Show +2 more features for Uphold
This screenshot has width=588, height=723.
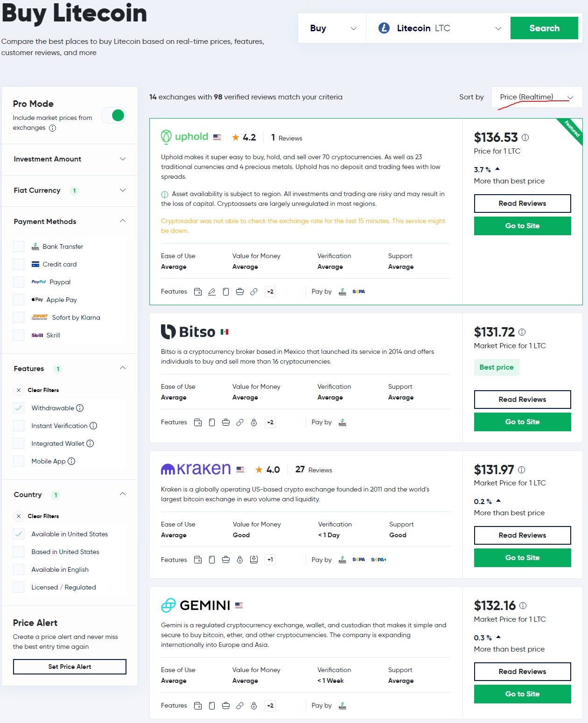270,292
